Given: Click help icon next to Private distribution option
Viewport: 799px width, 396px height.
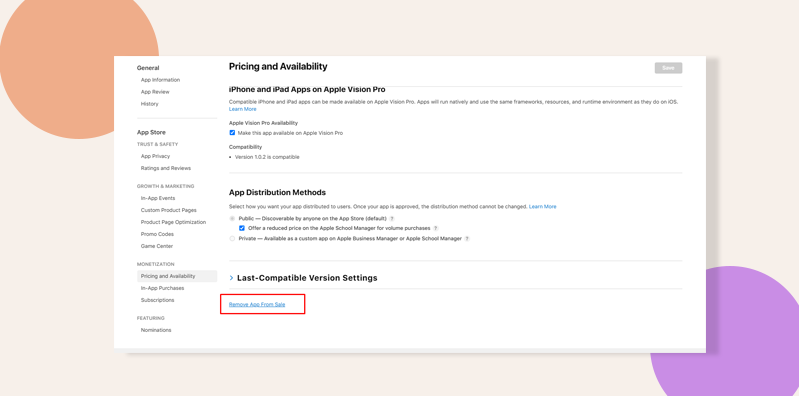Looking at the screenshot, I should (x=467, y=239).
